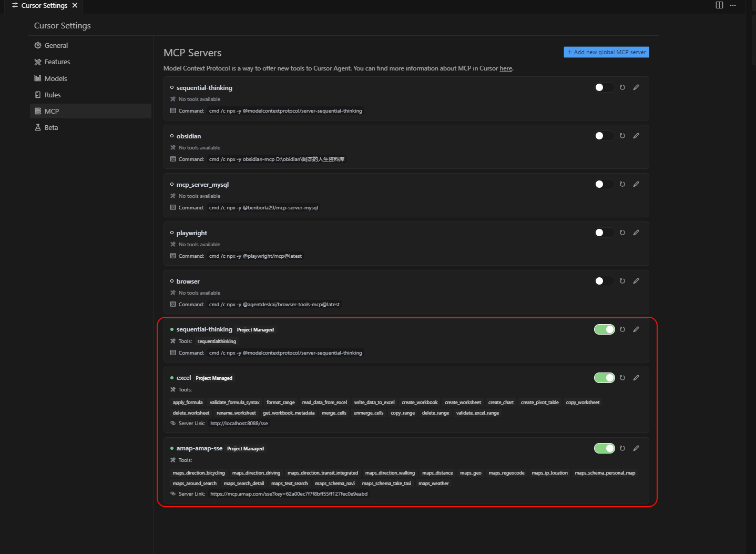Screen dimensions: 756x554
Task: Click the maps_regeocode tool tag
Action: coord(506,473)
